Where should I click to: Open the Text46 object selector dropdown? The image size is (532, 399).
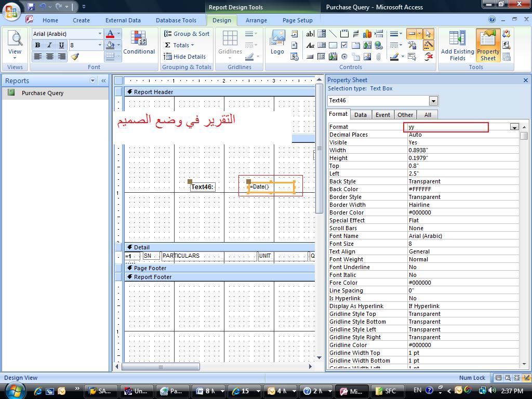tap(433, 101)
